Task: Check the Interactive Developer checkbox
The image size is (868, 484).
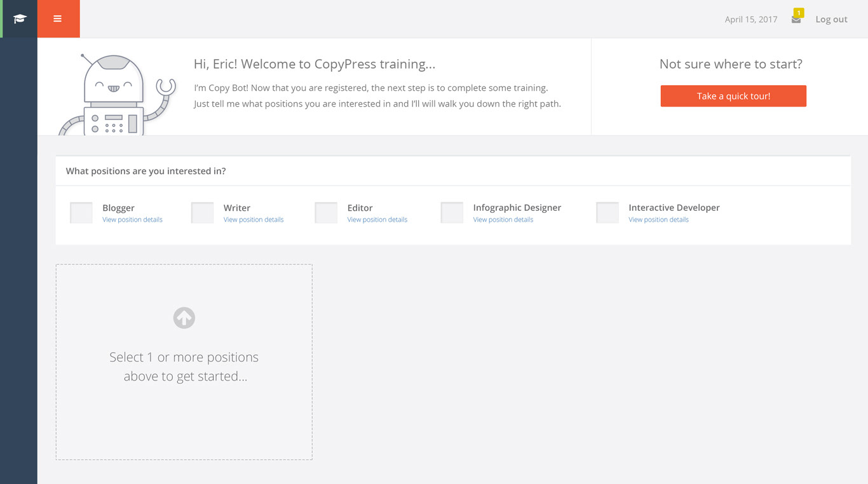Action: (607, 213)
